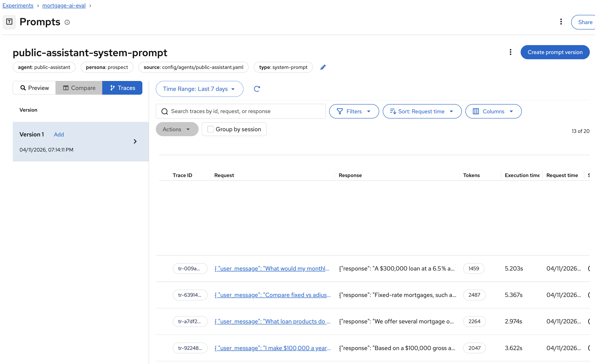Click the Add link next to Version 1
595x364 pixels.
point(59,135)
